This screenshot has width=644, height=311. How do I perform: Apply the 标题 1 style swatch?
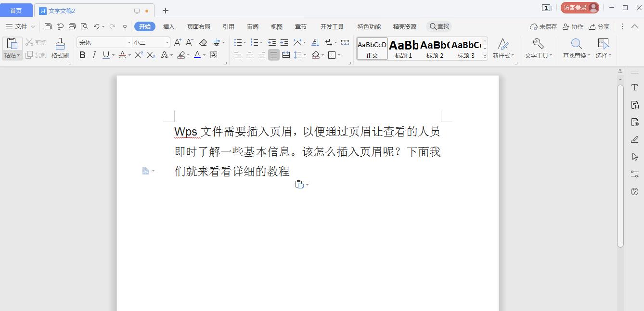[403, 48]
